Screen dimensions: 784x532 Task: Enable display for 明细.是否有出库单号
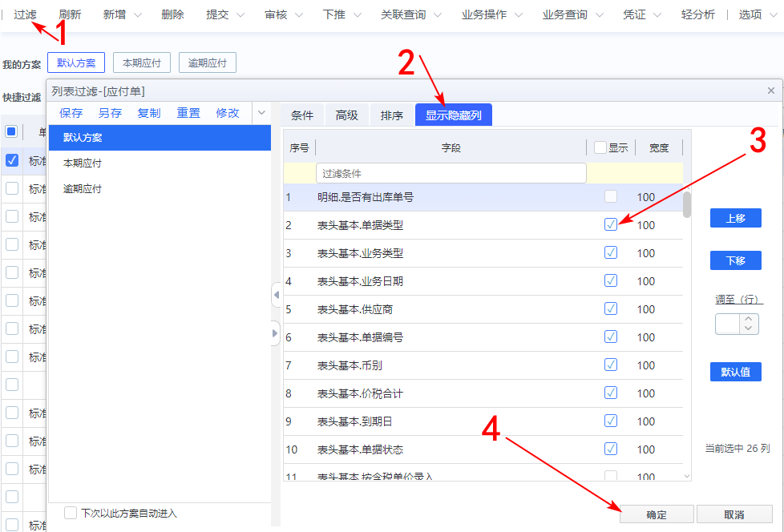[x=611, y=197]
